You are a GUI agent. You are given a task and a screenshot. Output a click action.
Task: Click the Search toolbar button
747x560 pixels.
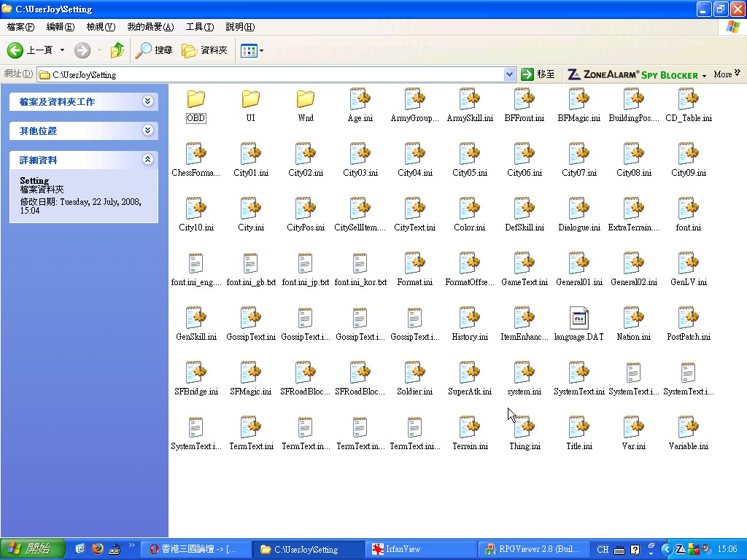pyautogui.click(x=154, y=50)
